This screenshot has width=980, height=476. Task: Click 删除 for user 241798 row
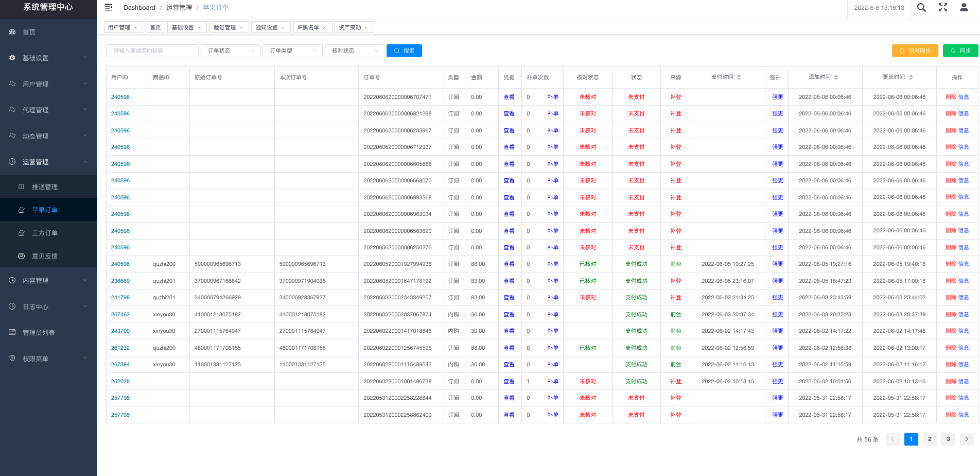[951, 297]
